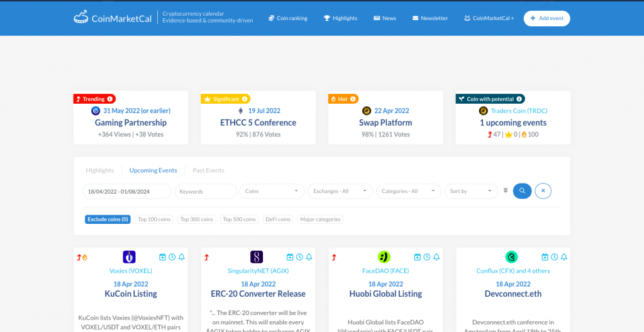The height and width of the screenshot is (332, 644).
Task: Open the Sort by dropdown
Action: pos(471,191)
